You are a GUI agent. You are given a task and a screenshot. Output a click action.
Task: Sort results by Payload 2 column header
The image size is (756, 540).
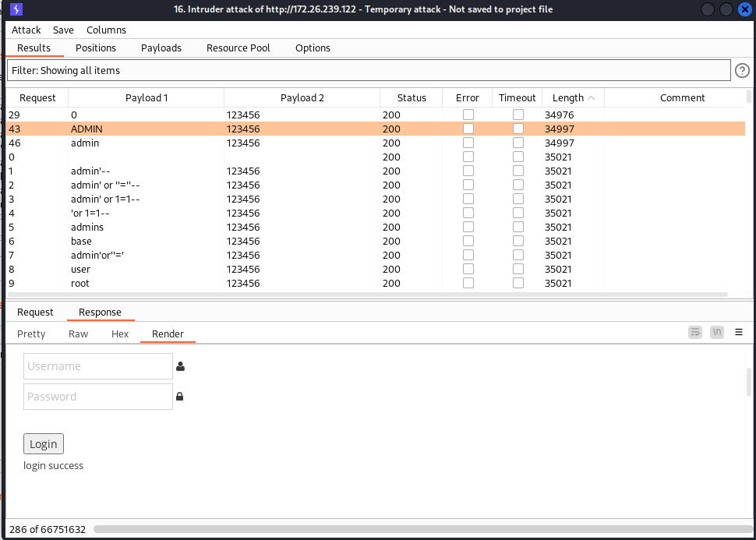pos(302,98)
